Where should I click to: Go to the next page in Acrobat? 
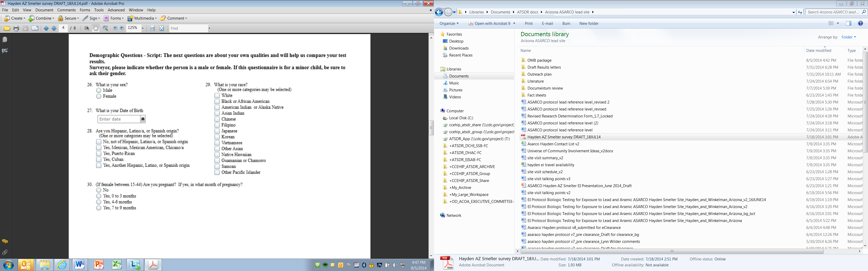[54, 28]
